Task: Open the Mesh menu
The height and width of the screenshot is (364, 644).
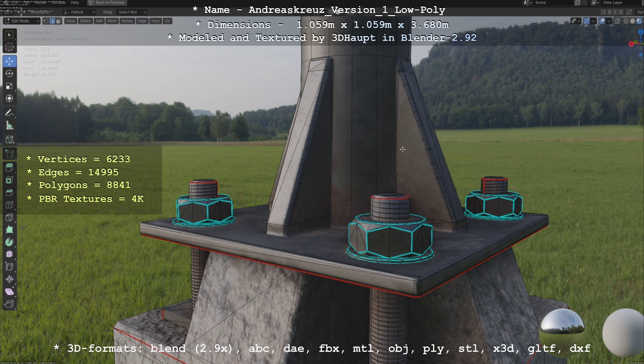Action: (112, 21)
